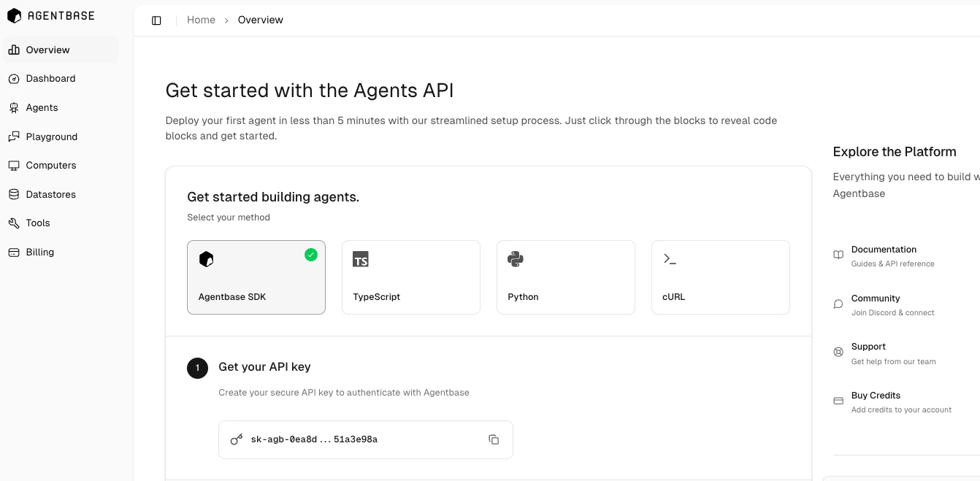Click the Agentbase logo icon
Screen dimensions: 980x481
(15, 15)
